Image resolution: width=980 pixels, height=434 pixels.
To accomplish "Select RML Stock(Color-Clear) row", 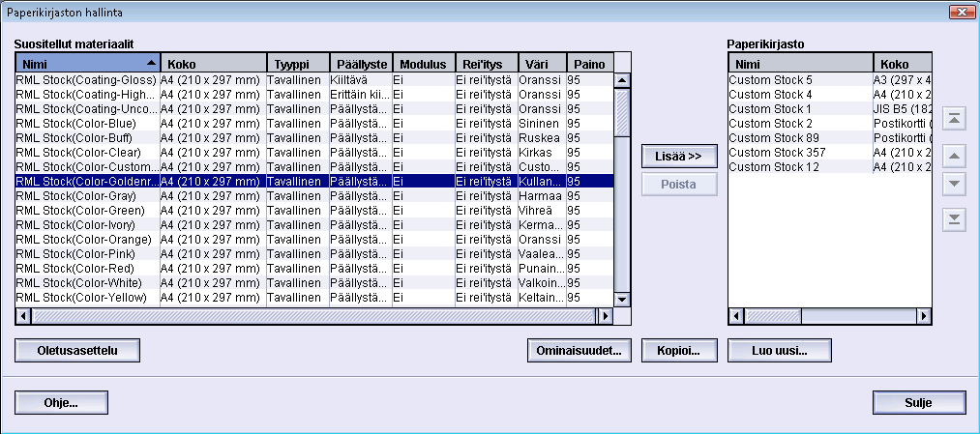I will [x=314, y=153].
